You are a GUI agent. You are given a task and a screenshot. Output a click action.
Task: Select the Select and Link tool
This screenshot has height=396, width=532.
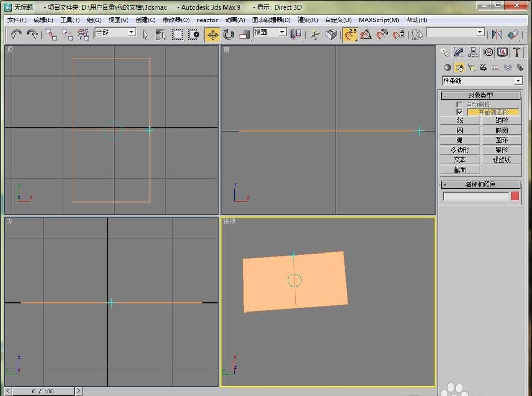[51, 34]
